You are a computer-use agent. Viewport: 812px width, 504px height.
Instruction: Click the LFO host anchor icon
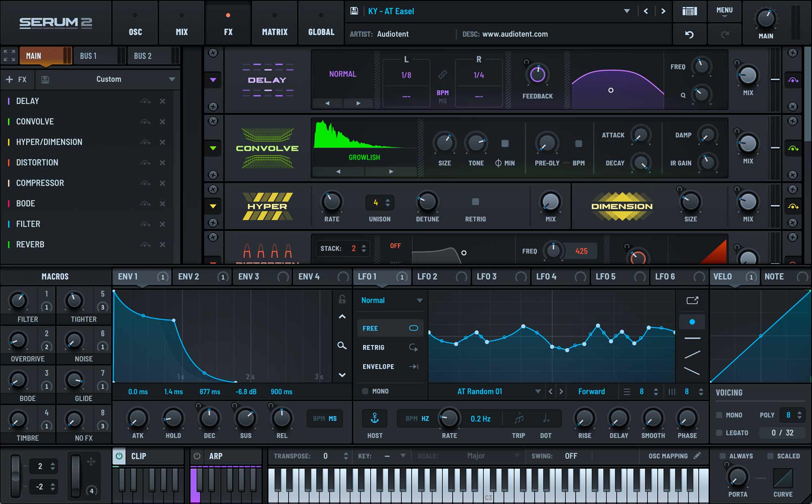tap(375, 418)
